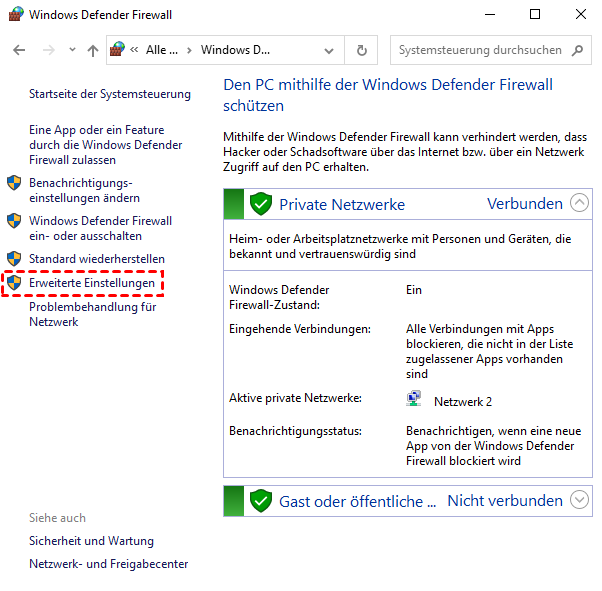The width and height of the screenshot is (602, 591).
Task: Open 'Startseite der Systemsteuerung' link
Action: tap(110, 94)
